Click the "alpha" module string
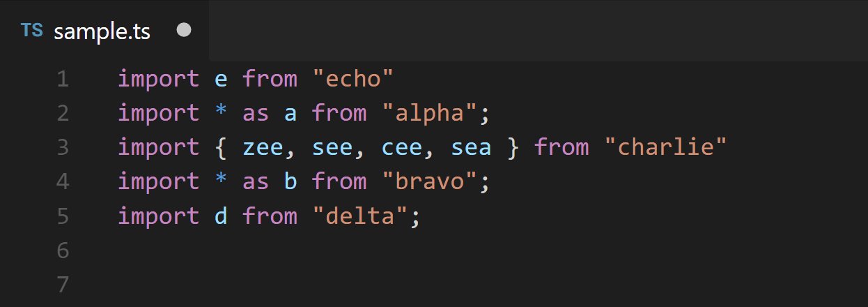Image resolution: width=868 pixels, height=307 pixels. click(428, 113)
